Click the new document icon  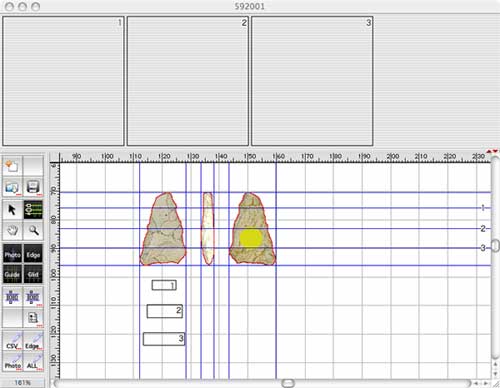(x=12, y=166)
